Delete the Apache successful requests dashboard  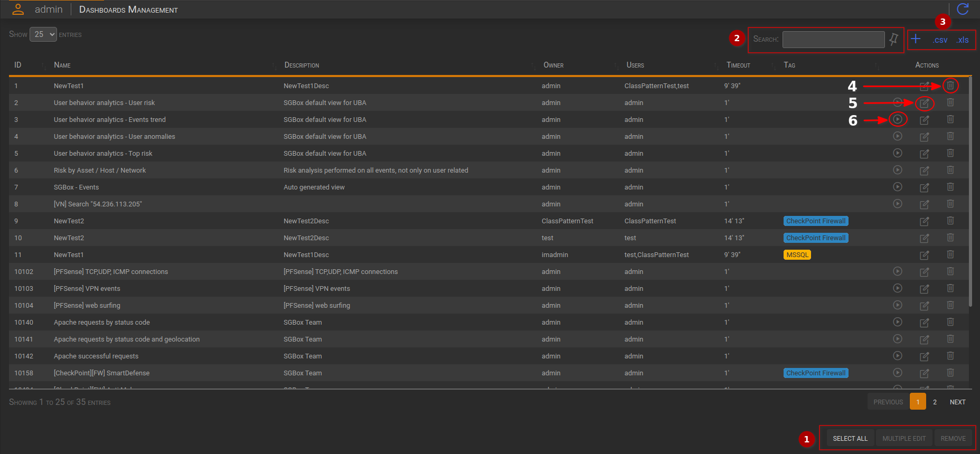(x=950, y=356)
